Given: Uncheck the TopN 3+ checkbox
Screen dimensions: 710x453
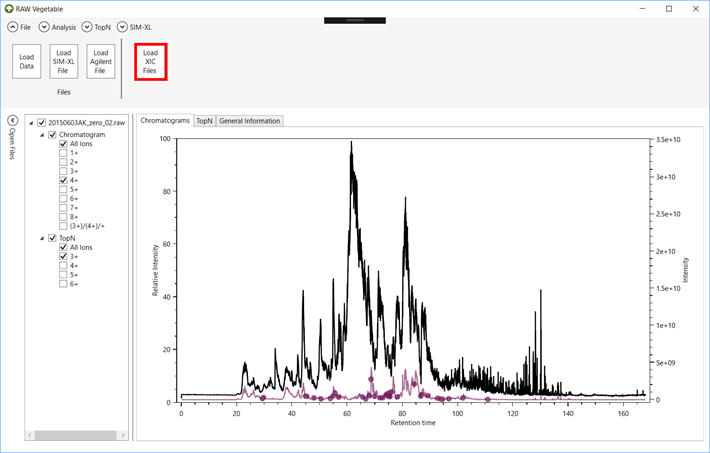Looking at the screenshot, I should (x=63, y=256).
